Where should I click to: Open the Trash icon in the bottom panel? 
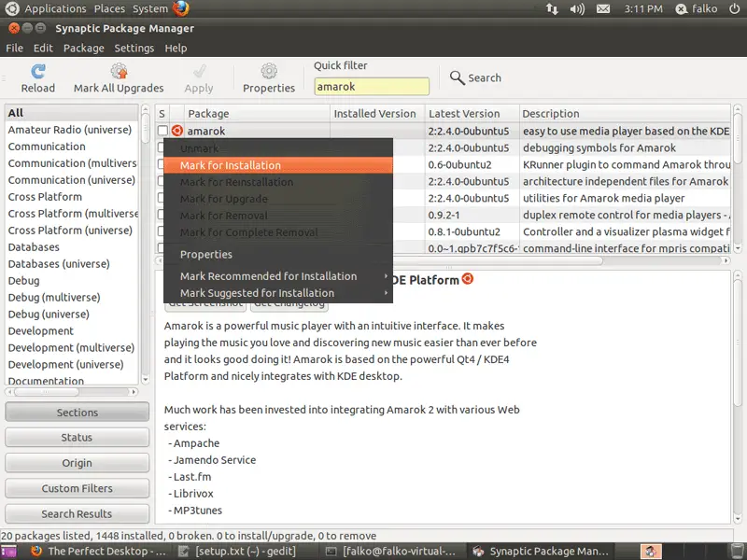point(737,552)
